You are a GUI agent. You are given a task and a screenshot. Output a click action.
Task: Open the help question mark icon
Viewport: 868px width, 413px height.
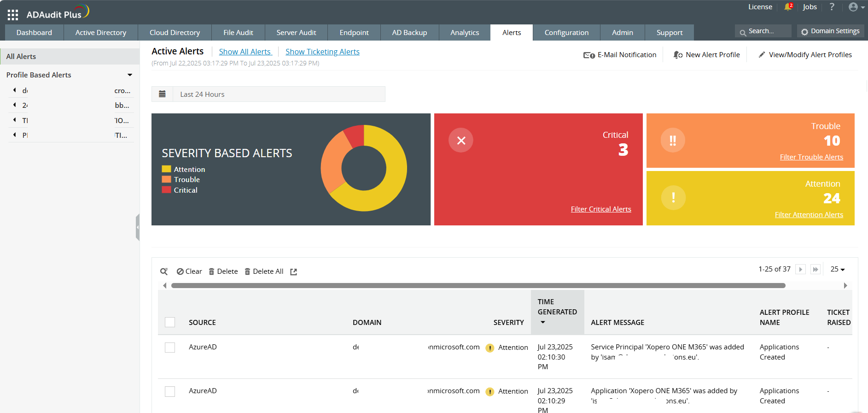click(x=832, y=7)
